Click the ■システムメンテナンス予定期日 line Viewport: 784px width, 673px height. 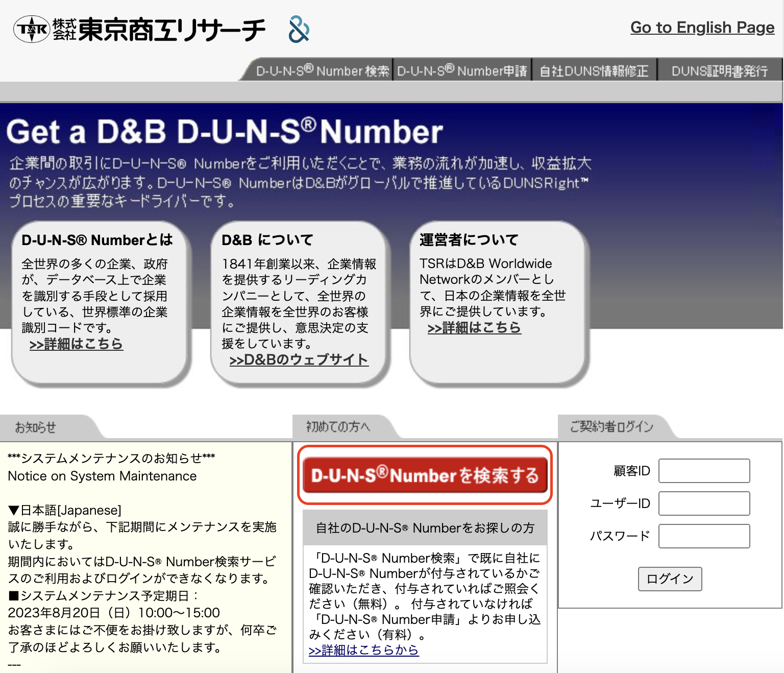[x=104, y=595]
